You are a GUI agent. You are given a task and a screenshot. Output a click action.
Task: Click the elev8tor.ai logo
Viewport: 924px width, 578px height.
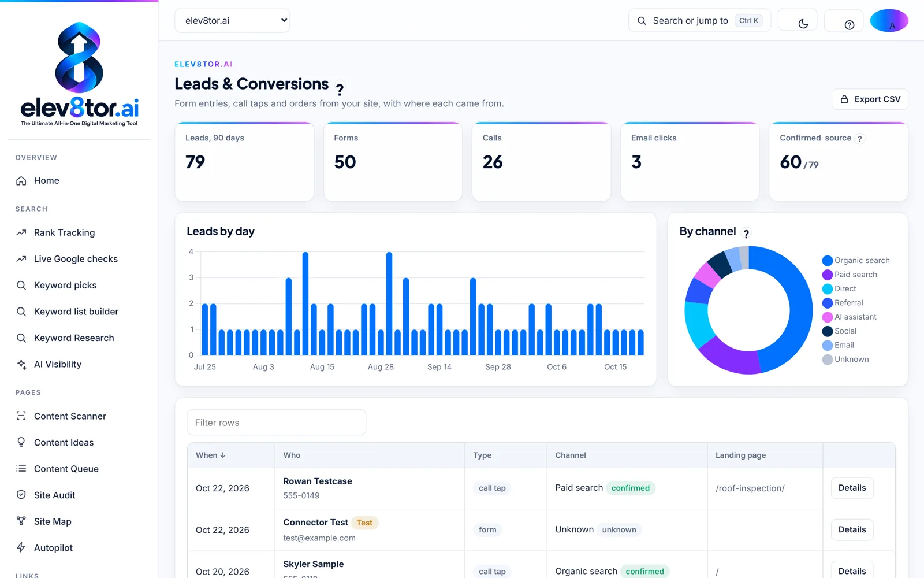point(79,74)
